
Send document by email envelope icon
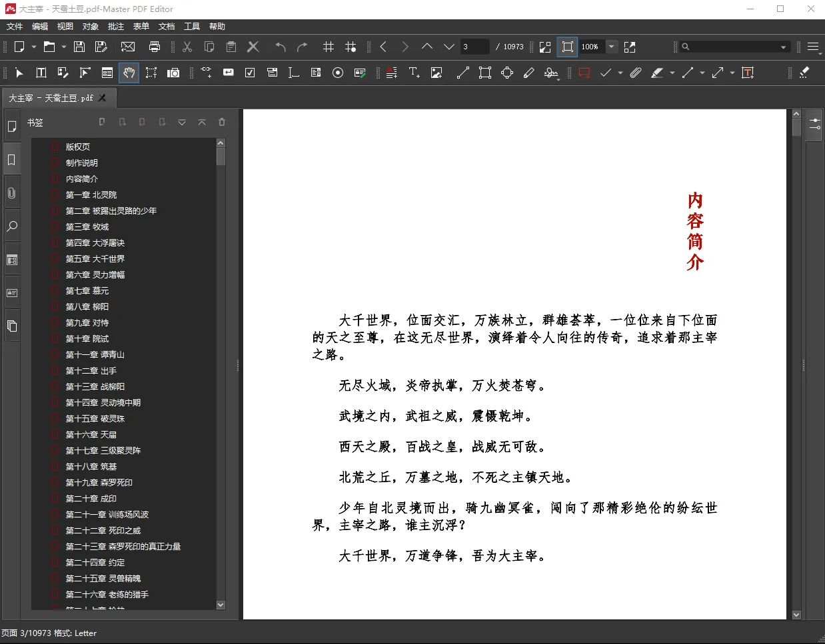(128, 47)
